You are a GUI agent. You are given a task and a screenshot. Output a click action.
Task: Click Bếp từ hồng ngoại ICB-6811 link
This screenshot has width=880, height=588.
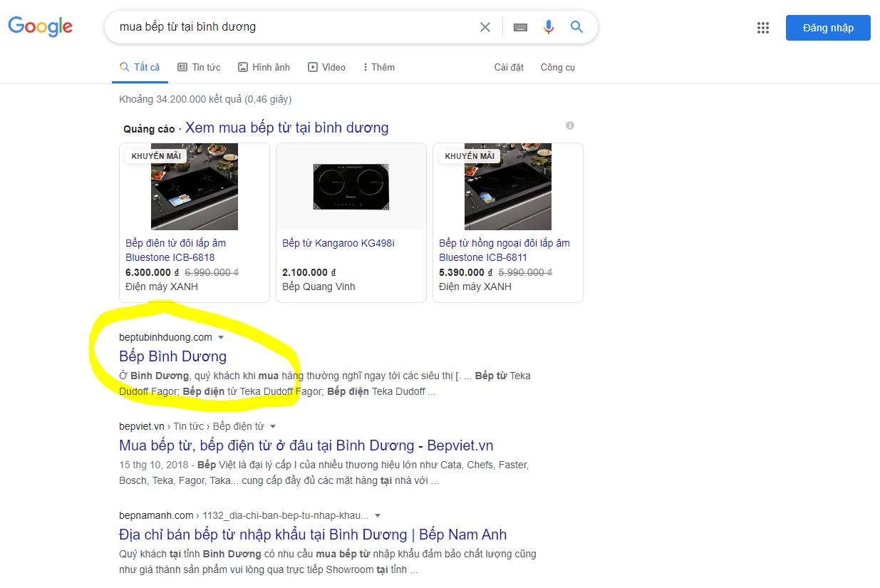pos(504,250)
